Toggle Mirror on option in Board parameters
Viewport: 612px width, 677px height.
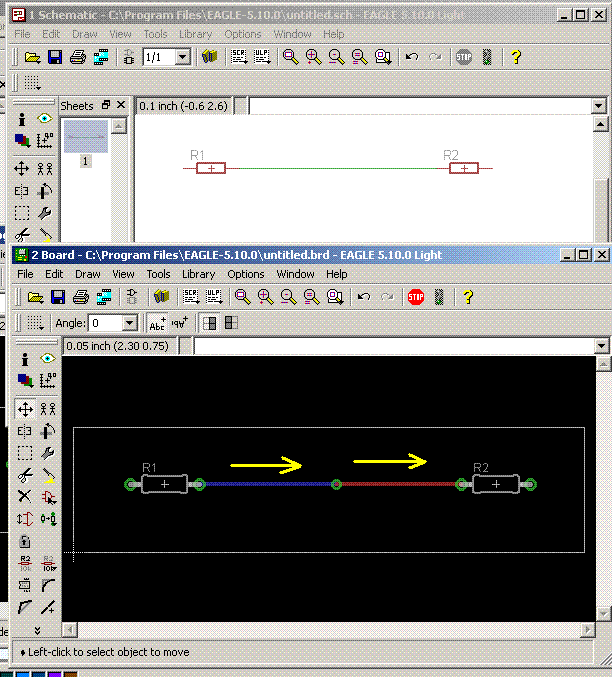click(231, 323)
